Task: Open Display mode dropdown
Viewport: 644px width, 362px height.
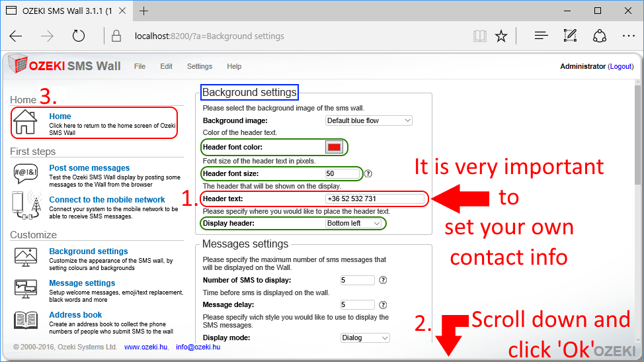Action: click(365, 338)
